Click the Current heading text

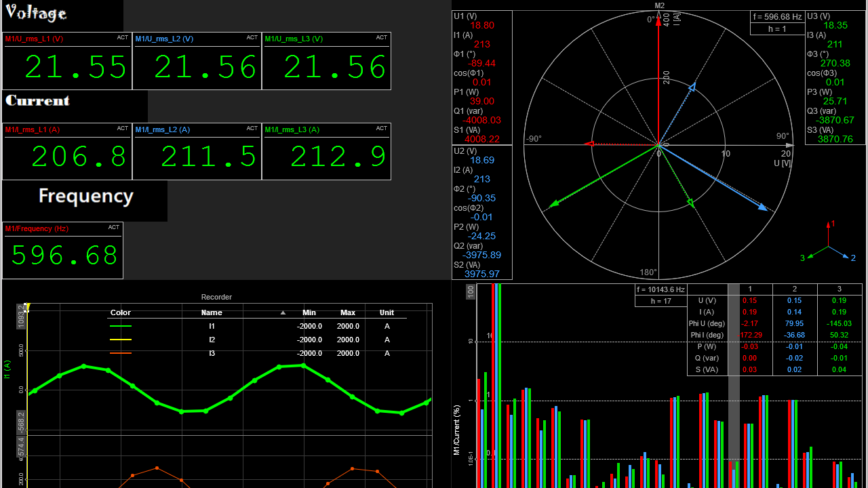pyautogui.click(x=38, y=100)
